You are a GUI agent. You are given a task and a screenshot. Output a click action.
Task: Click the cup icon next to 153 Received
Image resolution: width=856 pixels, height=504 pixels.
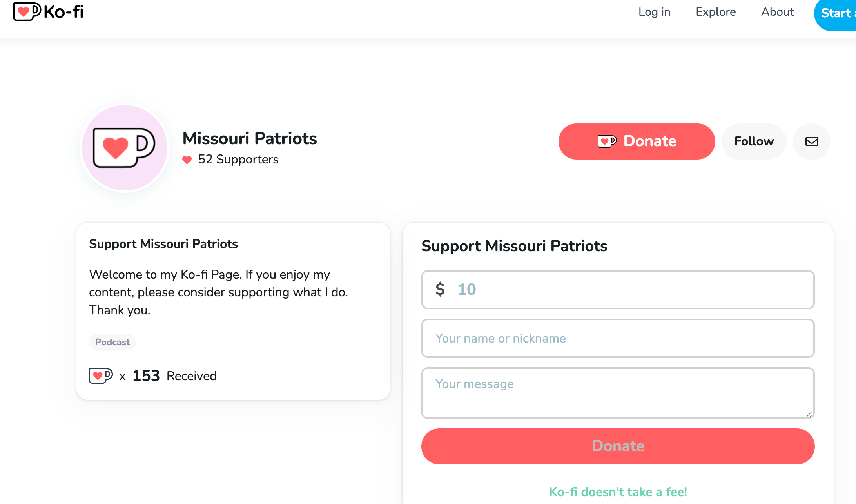[x=101, y=375]
